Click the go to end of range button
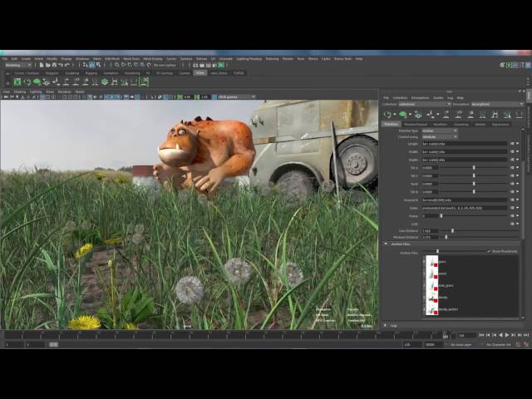 [x=526, y=335]
